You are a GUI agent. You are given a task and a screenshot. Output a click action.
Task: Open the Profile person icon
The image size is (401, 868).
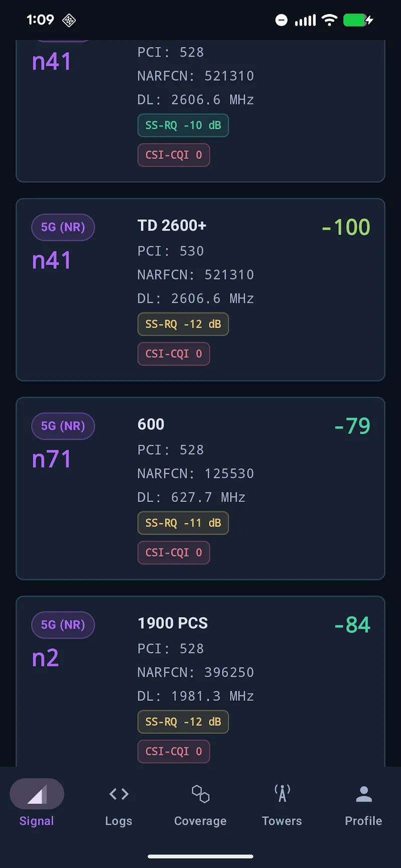(364, 794)
